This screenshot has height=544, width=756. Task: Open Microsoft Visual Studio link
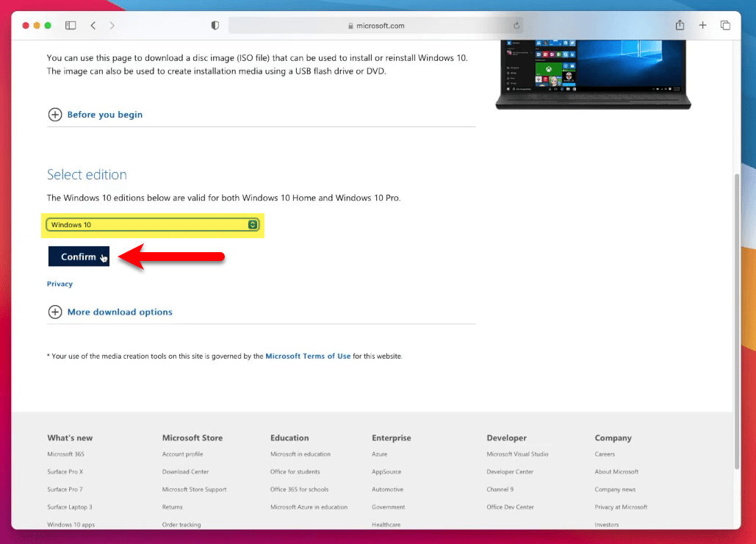point(517,454)
